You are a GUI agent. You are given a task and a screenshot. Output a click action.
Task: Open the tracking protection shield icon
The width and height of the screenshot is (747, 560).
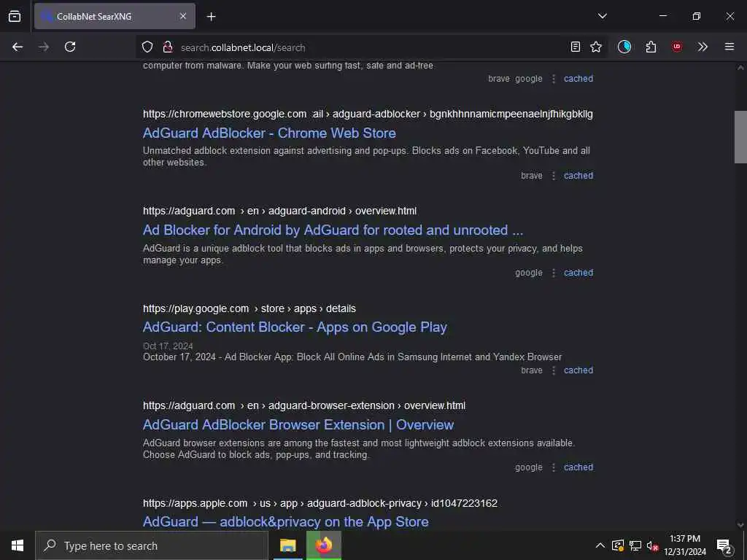point(147,47)
